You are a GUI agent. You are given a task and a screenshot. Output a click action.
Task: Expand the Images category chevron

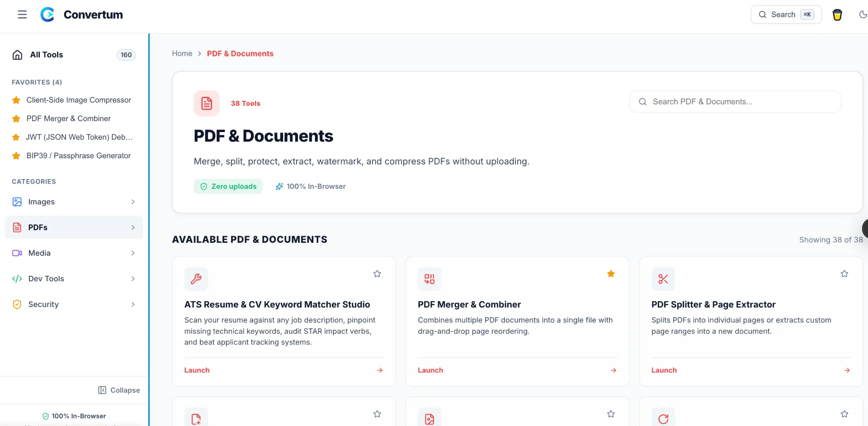(133, 202)
